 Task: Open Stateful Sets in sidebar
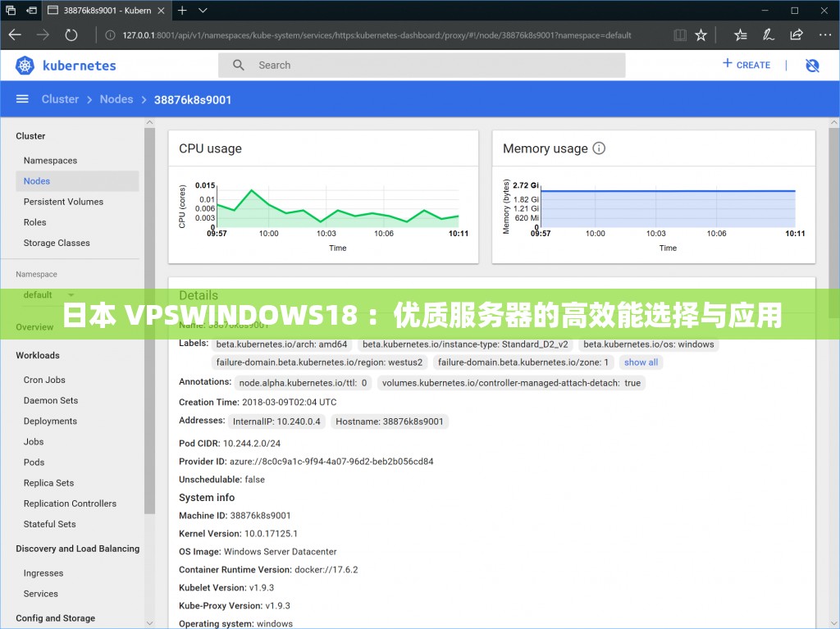[50, 524]
